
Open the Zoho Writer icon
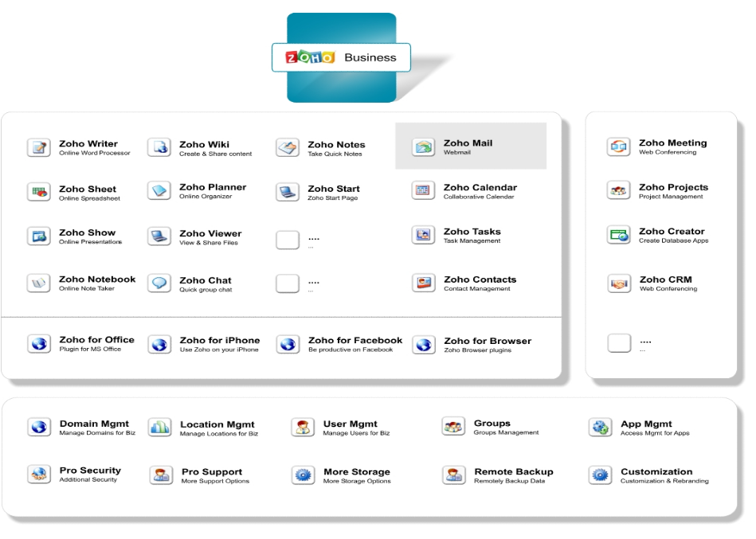(x=39, y=147)
